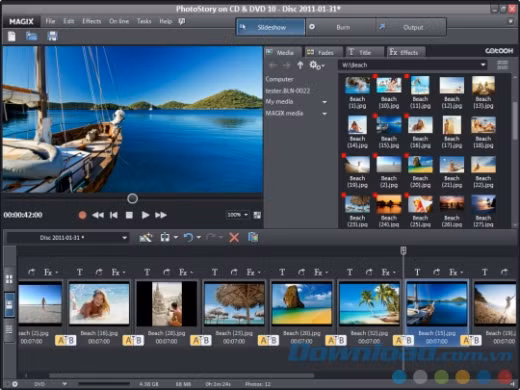The image size is (520, 390).
Task: Open the W:\Beach folder path dropdown
Action: 483,65
